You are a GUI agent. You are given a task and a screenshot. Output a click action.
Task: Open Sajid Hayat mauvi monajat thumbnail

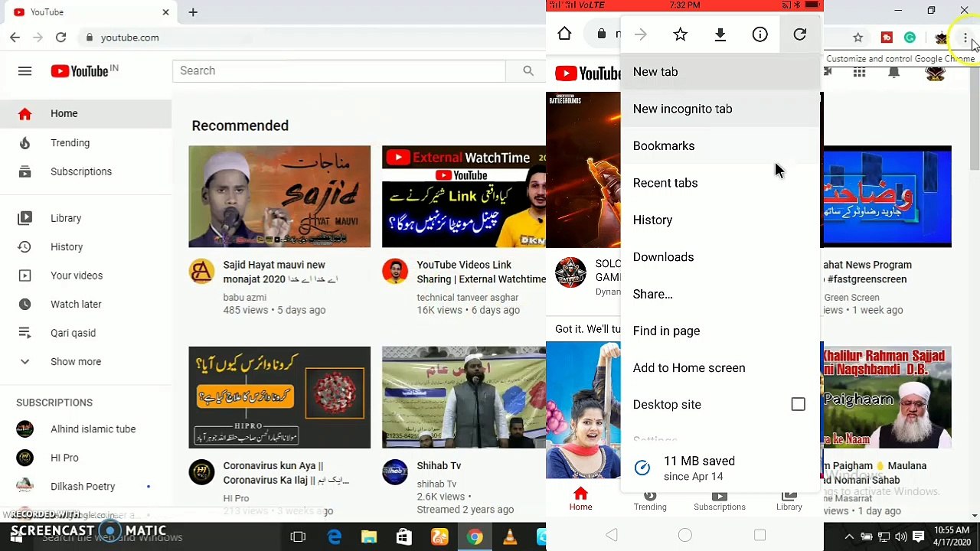(x=279, y=197)
